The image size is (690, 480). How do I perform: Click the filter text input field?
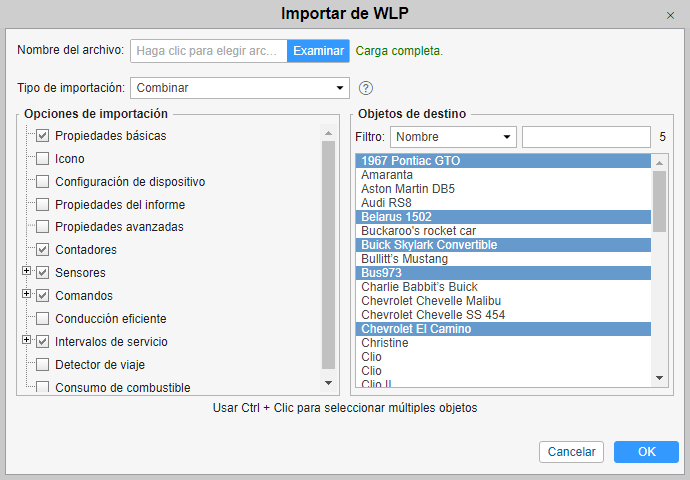pyautogui.click(x=586, y=137)
